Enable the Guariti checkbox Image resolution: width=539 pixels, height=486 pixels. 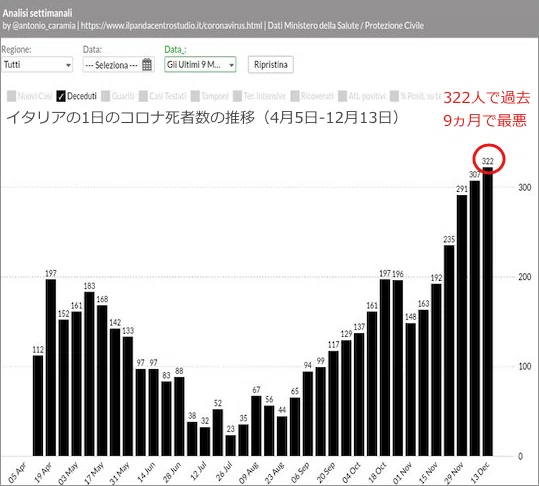pyautogui.click(x=106, y=96)
